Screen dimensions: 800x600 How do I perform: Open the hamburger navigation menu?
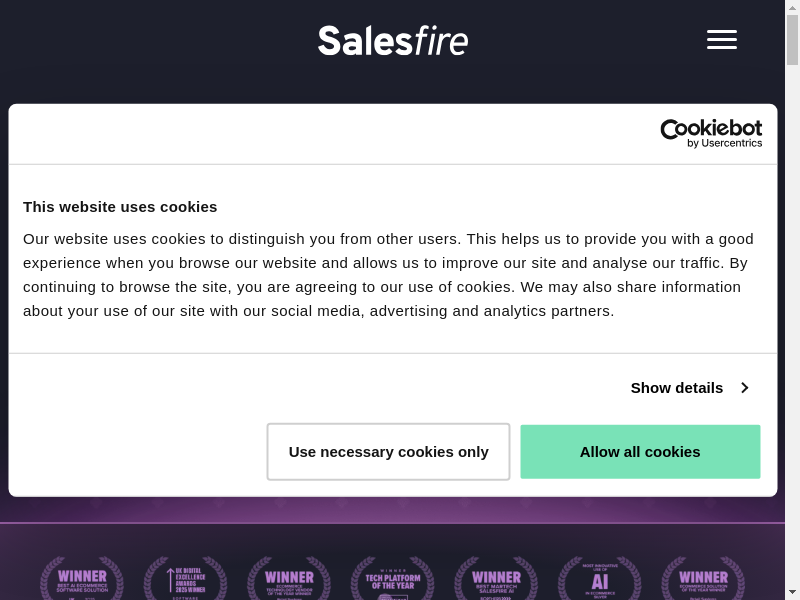point(721,40)
